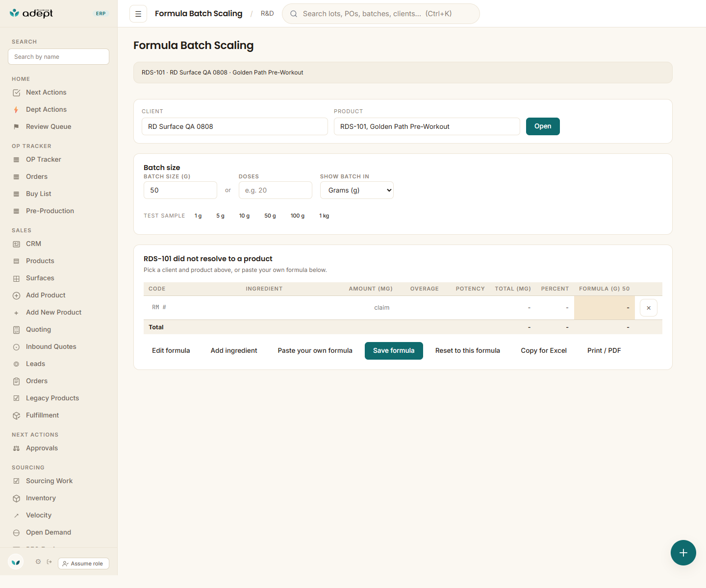Click the adept logo in the top-left
This screenshot has width=706, height=588.
click(31, 13)
